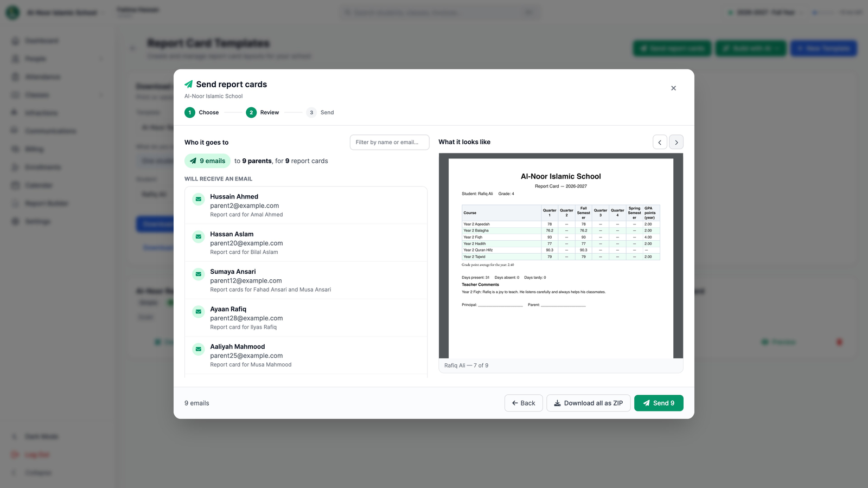The width and height of the screenshot is (868, 488).
Task: Select the Review step
Action: 263,112
